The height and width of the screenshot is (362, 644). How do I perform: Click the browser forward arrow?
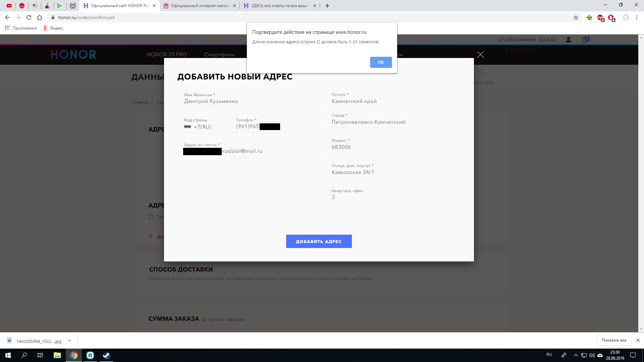tap(18, 17)
